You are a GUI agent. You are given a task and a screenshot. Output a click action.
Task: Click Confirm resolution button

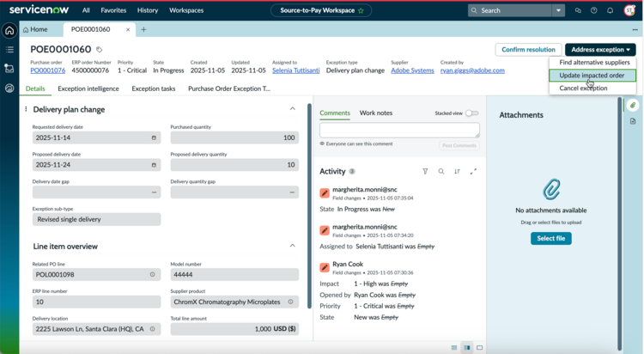pyautogui.click(x=528, y=50)
